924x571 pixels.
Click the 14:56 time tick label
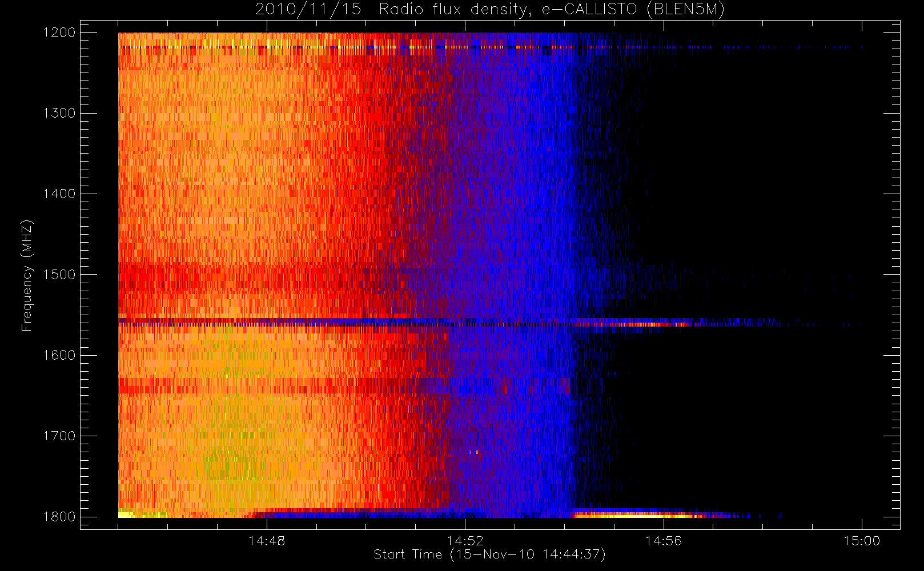pyautogui.click(x=664, y=541)
